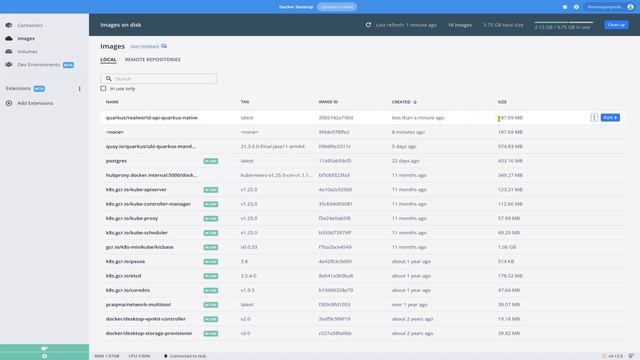
Task: Select k8s.gcr.io/kube-proxy image name
Action: click(x=132, y=218)
